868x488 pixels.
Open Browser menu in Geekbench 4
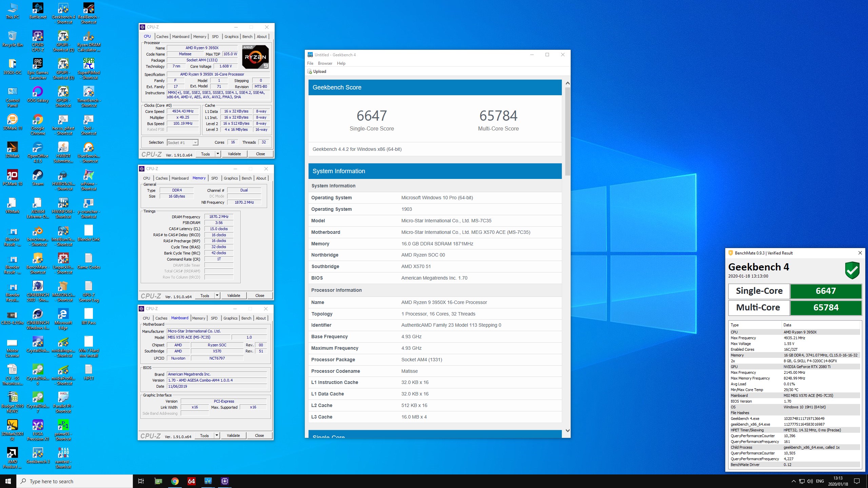[x=325, y=63]
